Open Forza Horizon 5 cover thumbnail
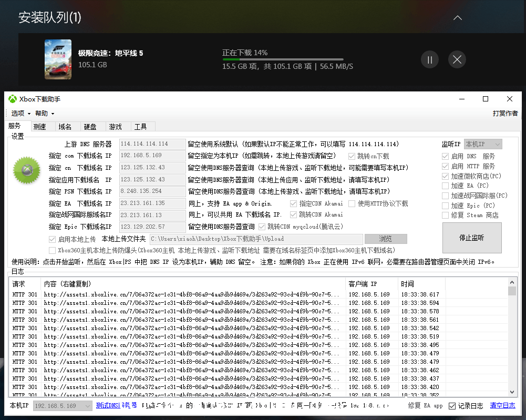The height and width of the screenshot is (420, 526). point(58,59)
